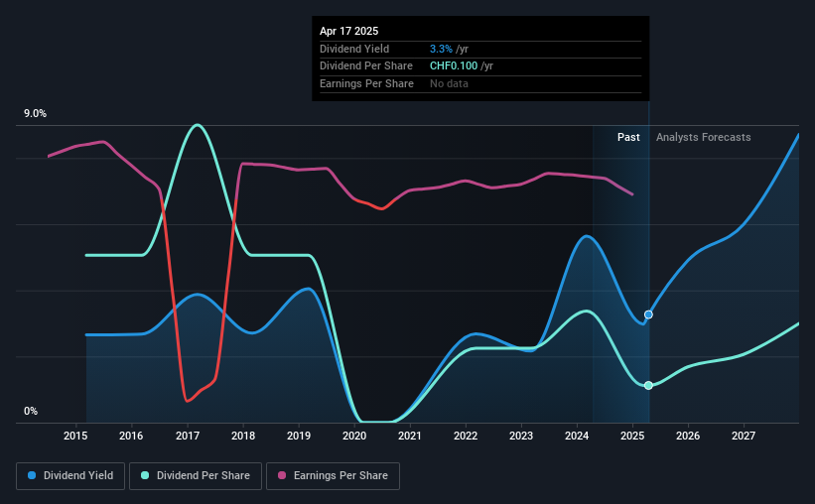Click the No data earnings value
The image size is (815, 504).
tap(449, 83)
